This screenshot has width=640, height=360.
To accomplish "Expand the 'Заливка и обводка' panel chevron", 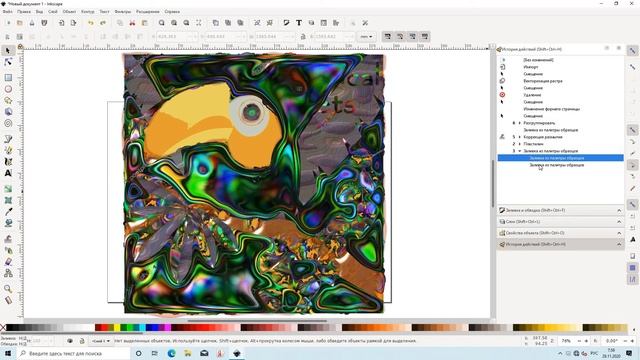I will 619,210.
